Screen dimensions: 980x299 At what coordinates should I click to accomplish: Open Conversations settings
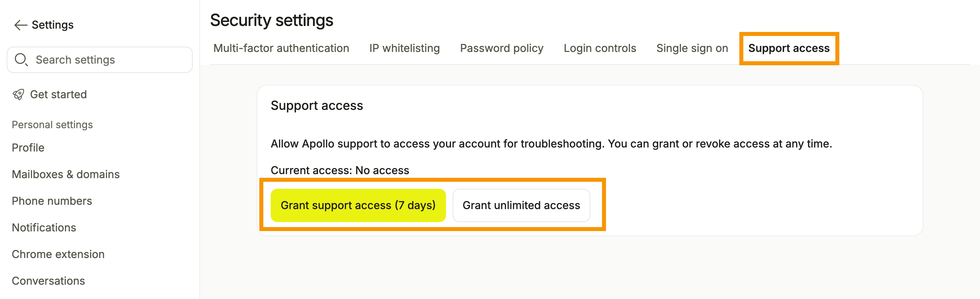[48, 280]
